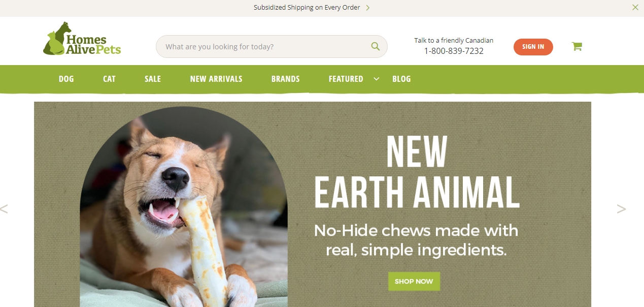Screen dimensions: 644x307
Task: Select the Sale navigation item
Action: coord(153,79)
